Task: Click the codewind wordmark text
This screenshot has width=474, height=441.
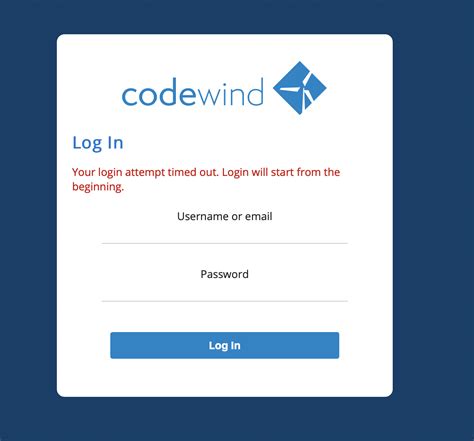Action: point(193,92)
